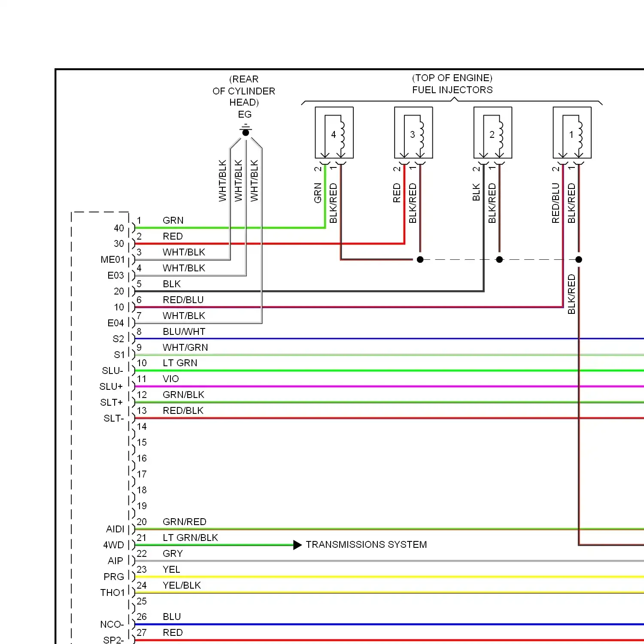Click the S2 terminal label
Image resolution: width=644 pixels, height=644 pixels.
(118, 339)
